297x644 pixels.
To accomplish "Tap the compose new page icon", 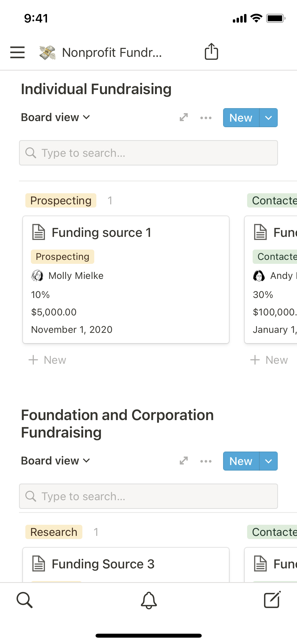I will [x=272, y=600].
